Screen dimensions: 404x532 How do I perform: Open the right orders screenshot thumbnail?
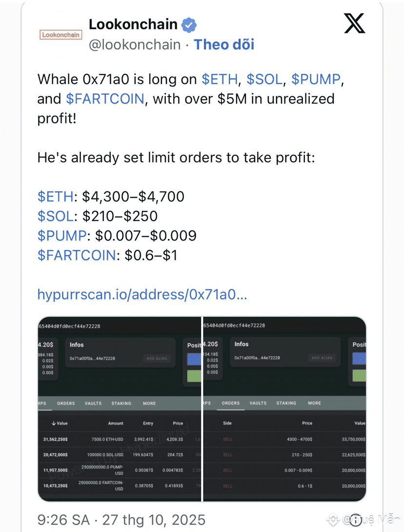(x=284, y=409)
